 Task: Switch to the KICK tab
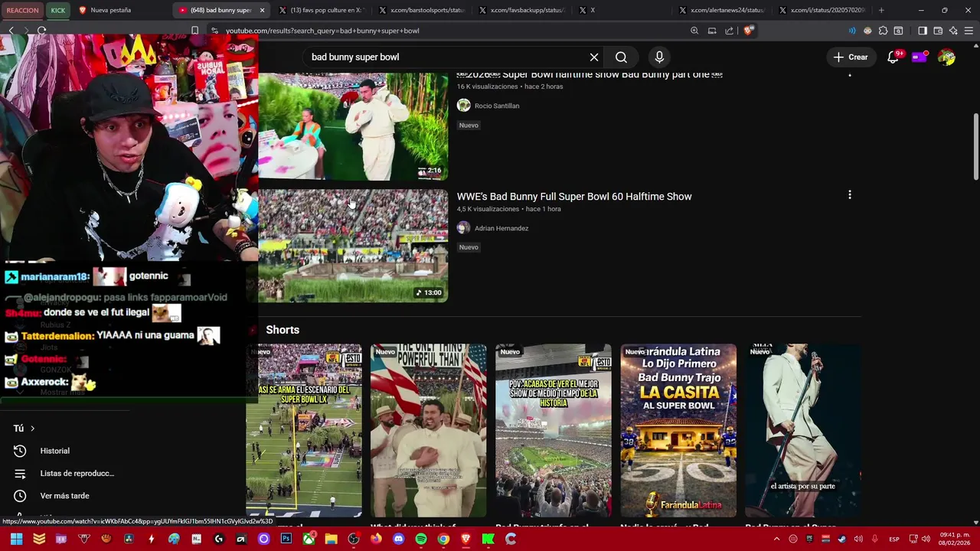pos(58,10)
